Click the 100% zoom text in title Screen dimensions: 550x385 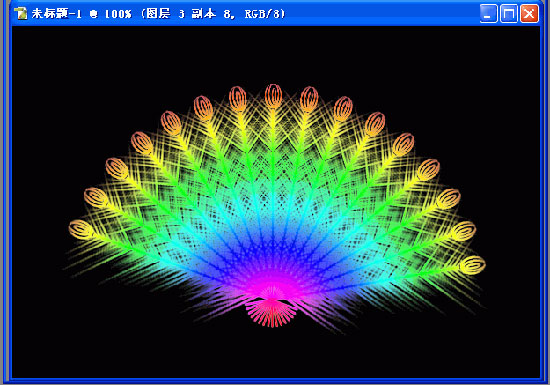pyautogui.click(x=118, y=14)
